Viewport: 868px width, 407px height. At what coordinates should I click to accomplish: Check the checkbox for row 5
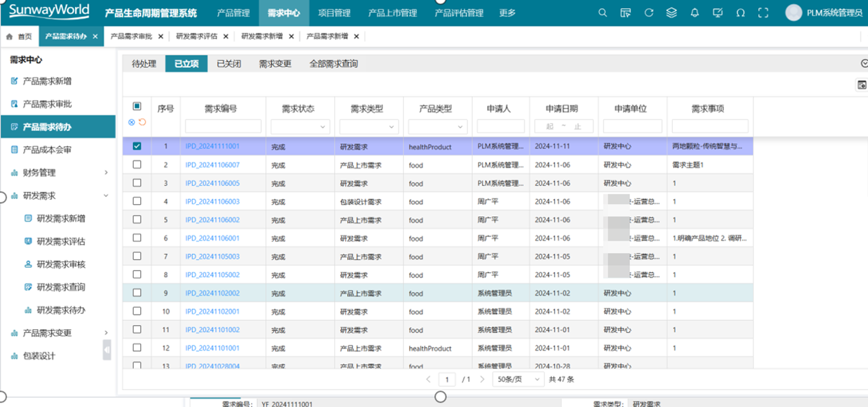point(137,219)
